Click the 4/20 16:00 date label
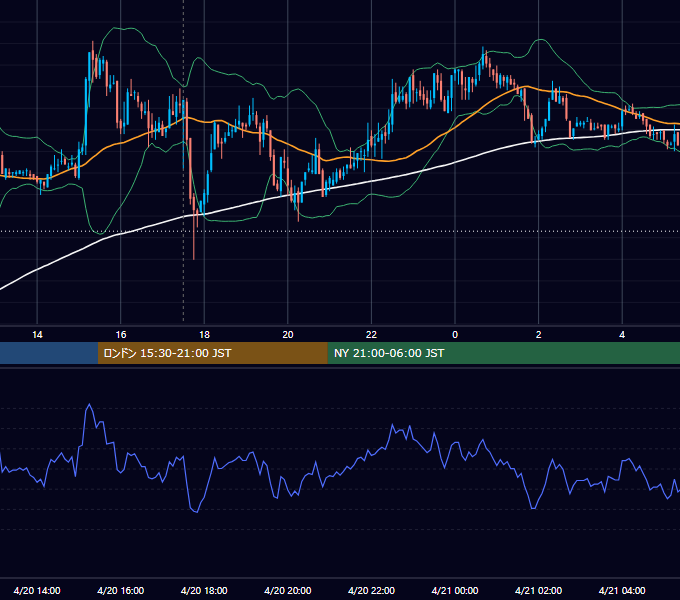 (x=121, y=590)
